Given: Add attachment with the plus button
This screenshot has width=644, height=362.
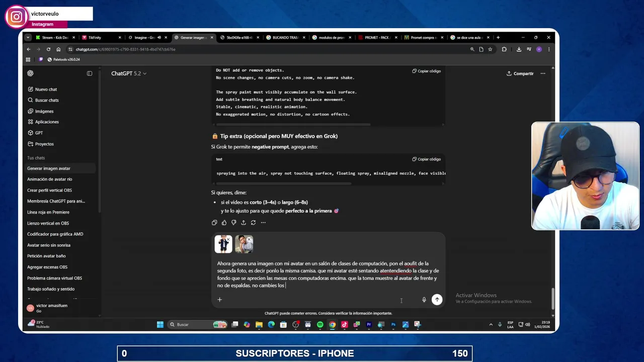Looking at the screenshot, I should tap(219, 300).
